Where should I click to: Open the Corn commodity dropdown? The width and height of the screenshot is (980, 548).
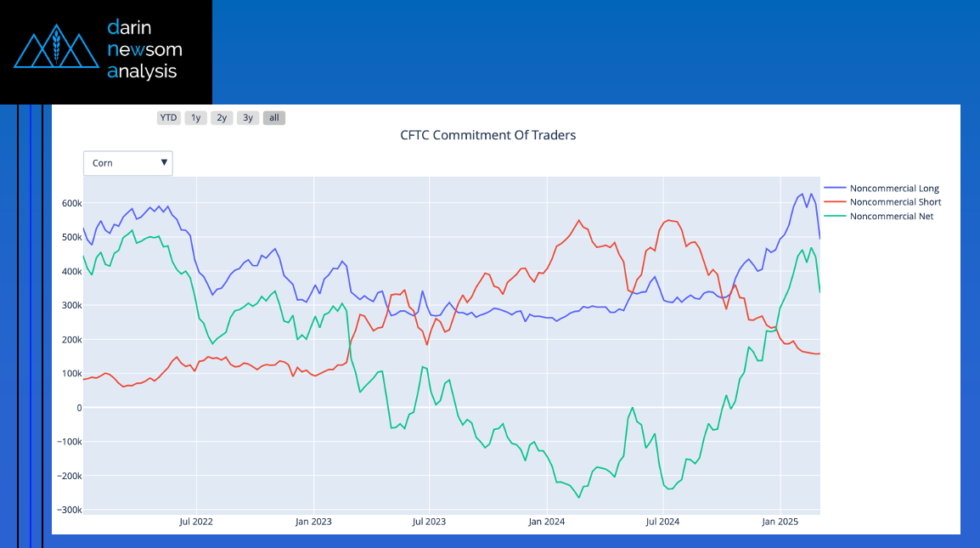pos(127,163)
